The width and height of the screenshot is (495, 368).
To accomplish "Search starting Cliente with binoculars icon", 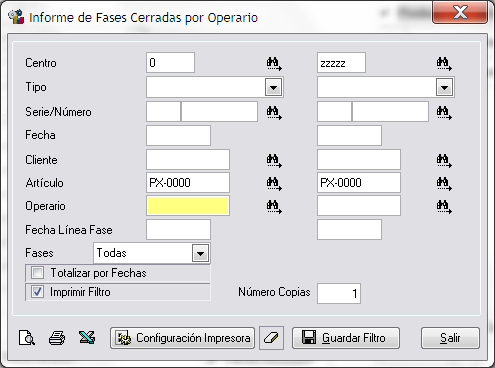I will click(x=274, y=160).
